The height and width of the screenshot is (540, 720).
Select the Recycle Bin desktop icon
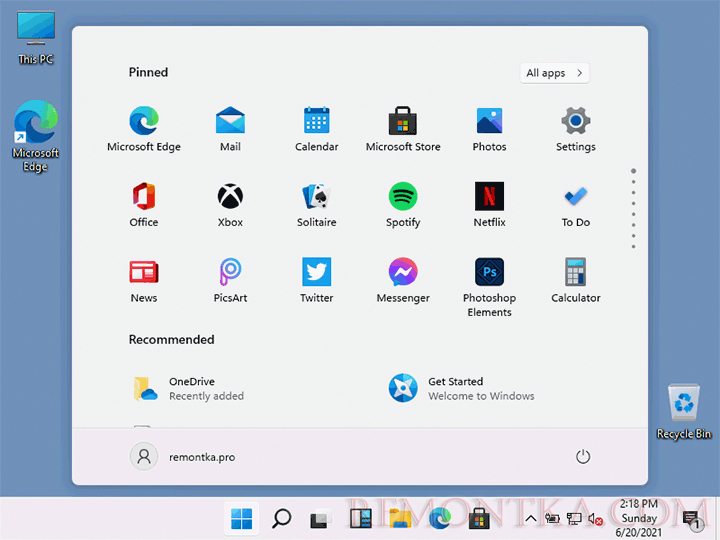(x=684, y=412)
